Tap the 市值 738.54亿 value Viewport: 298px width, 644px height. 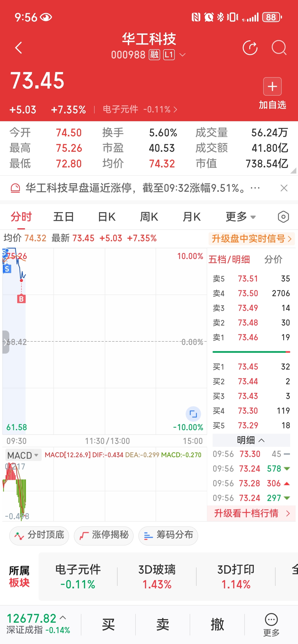point(267,164)
